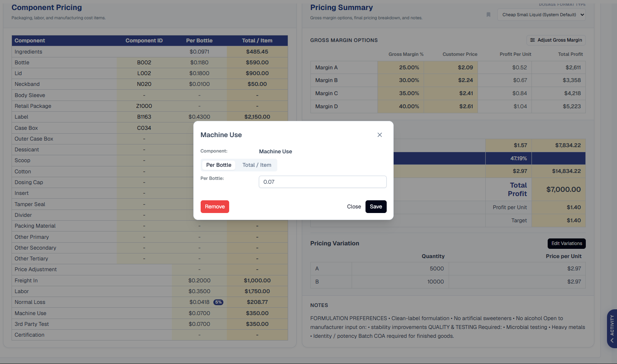Viewport: 617px width, 364px height.
Task: Click the Component ID column header
Action: pyautogui.click(x=144, y=40)
